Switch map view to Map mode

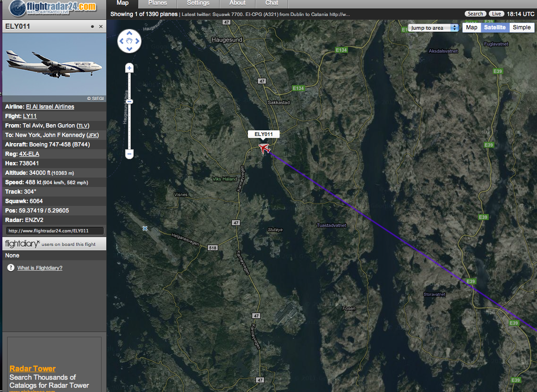[x=472, y=27]
